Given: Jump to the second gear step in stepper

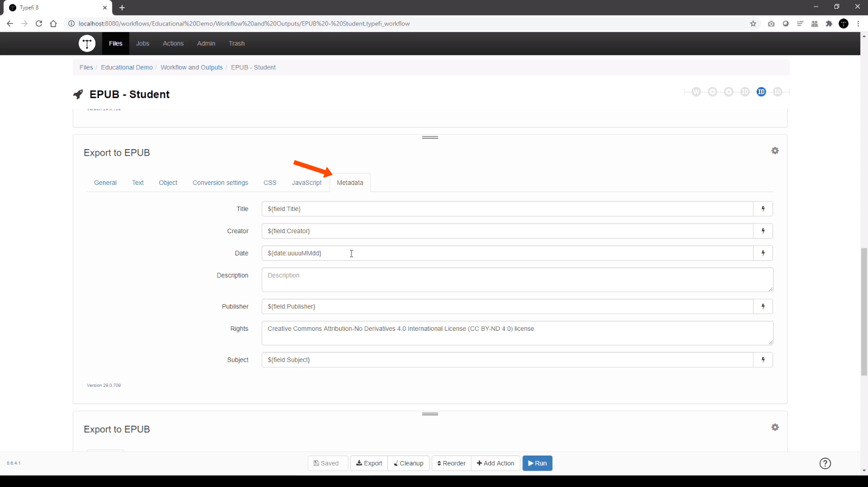Looking at the screenshot, I should point(729,92).
